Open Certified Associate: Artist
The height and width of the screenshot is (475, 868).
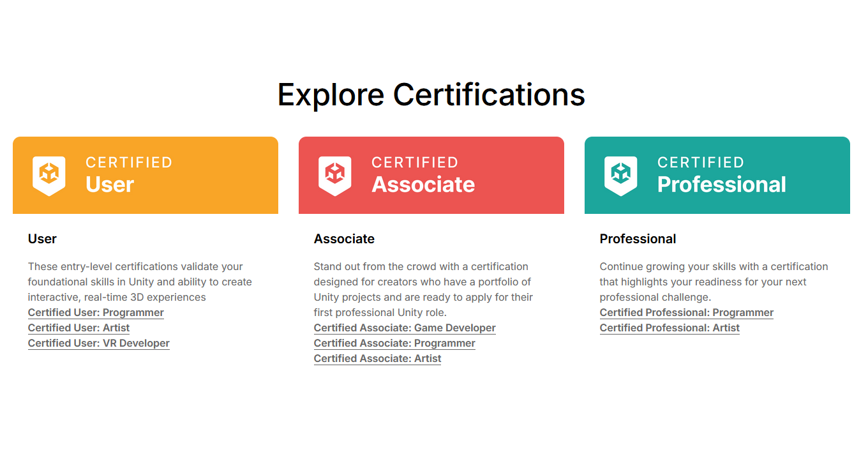point(377,358)
